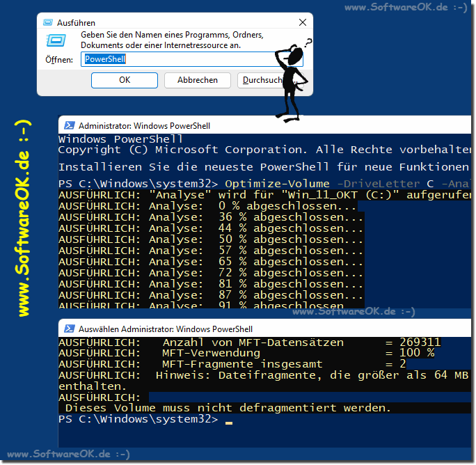Click the 'Hinweis: Dateifragmente' line
Screen dimensions: 476x465
click(x=264, y=375)
